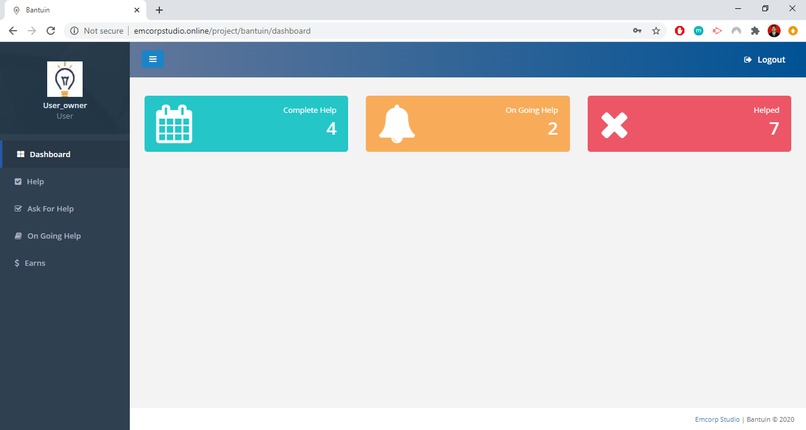
Task: Click the gray arch extension icon
Action: [x=736, y=31]
